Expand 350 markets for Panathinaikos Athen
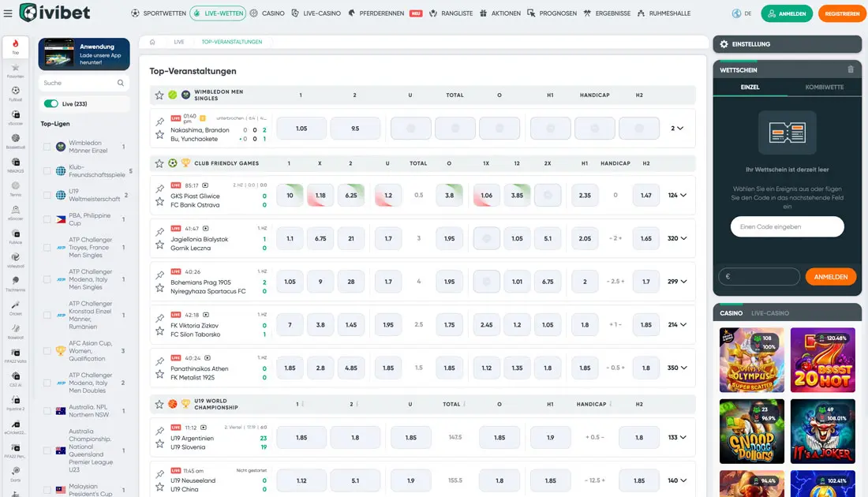Image resolution: width=868 pixels, height=497 pixels. coord(677,368)
